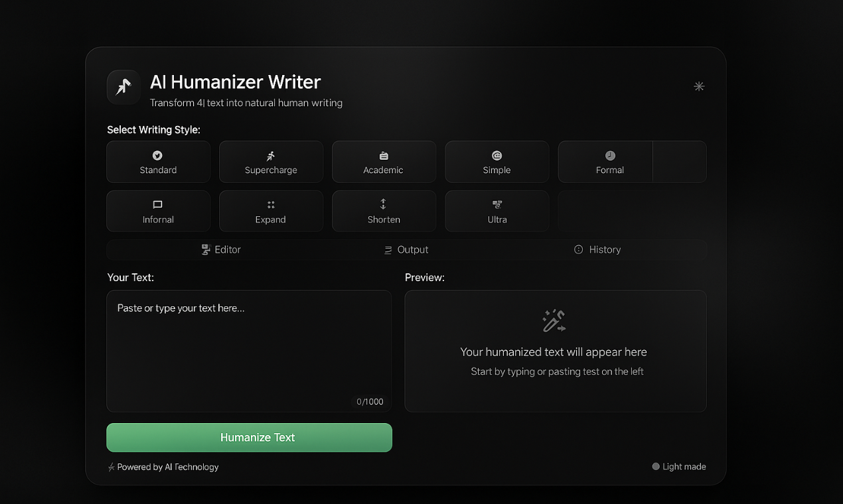Select the Expand writing style
The height and width of the screenshot is (504, 843).
pyautogui.click(x=271, y=212)
